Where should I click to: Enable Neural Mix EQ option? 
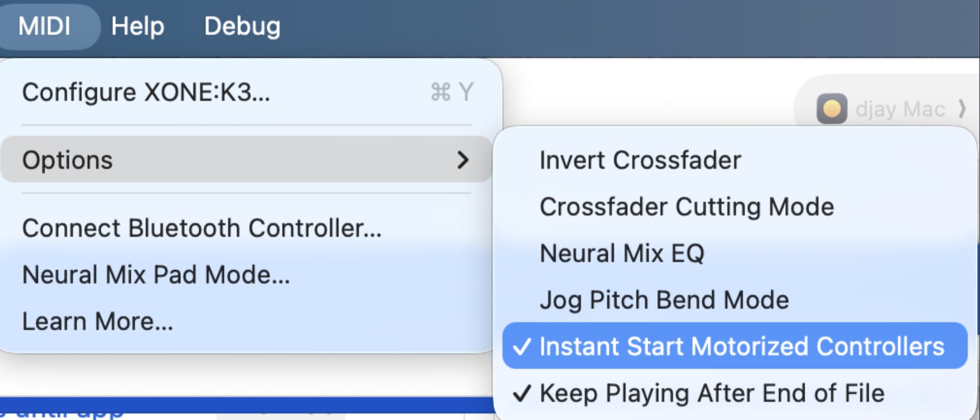pyautogui.click(x=622, y=253)
